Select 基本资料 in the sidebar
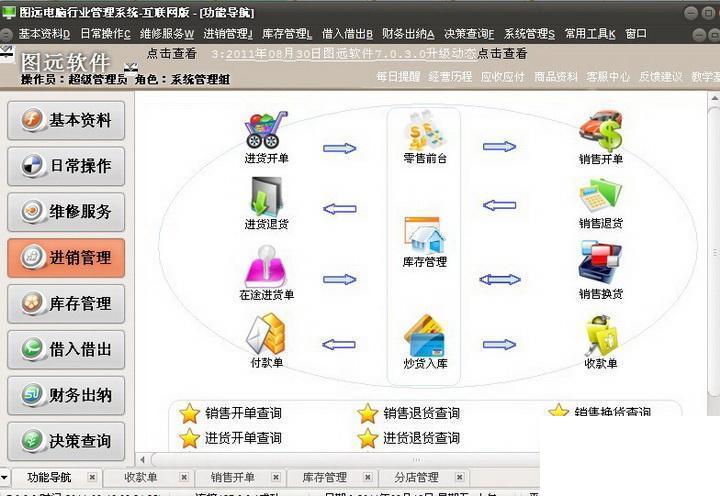Screen dimensions: 720x496 click(66, 120)
